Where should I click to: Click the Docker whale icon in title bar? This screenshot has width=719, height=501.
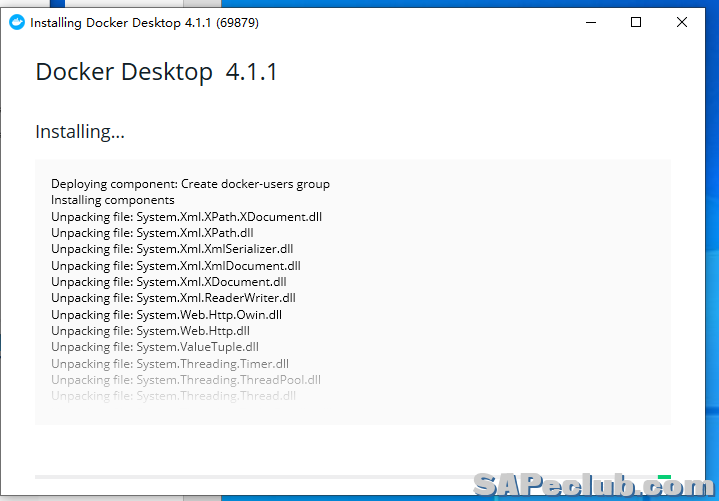[x=16, y=22]
